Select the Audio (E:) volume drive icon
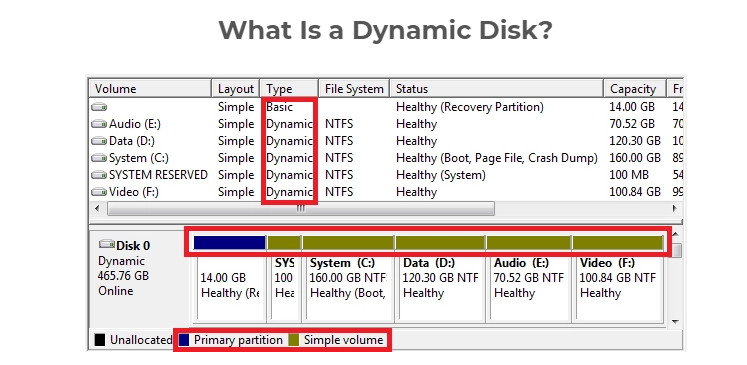Viewport: 747px width, 365px height. [99, 124]
